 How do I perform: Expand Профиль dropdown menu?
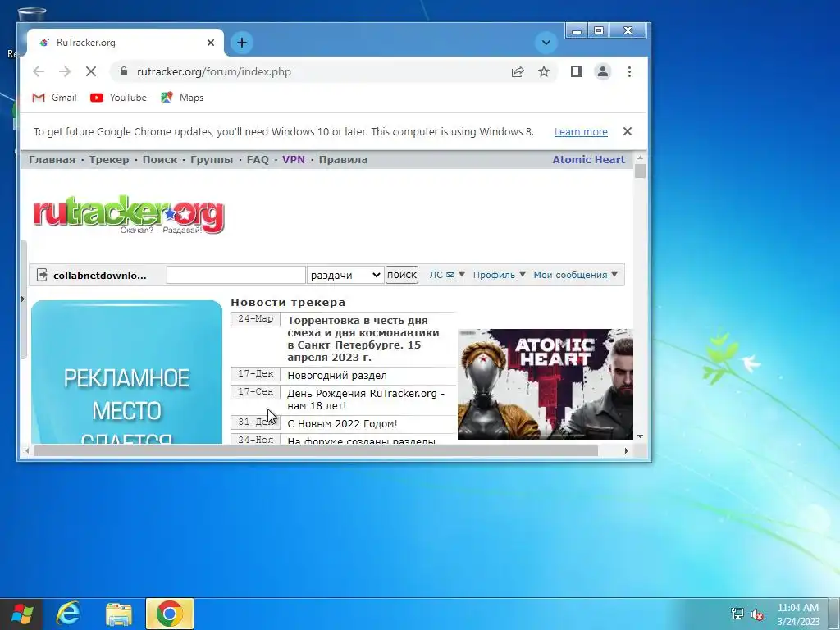pyautogui.click(x=500, y=275)
